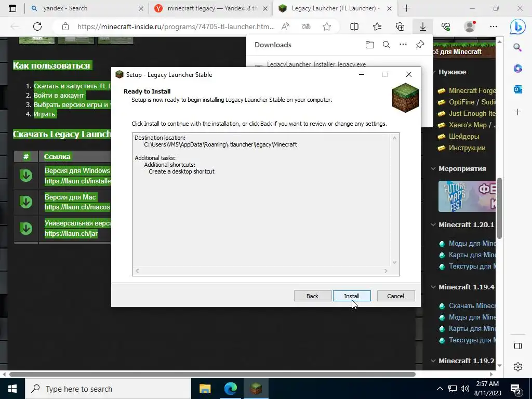Close the yandex - Search tab
The height and width of the screenshot is (399, 532).
pyautogui.click(x=141, y=8)
